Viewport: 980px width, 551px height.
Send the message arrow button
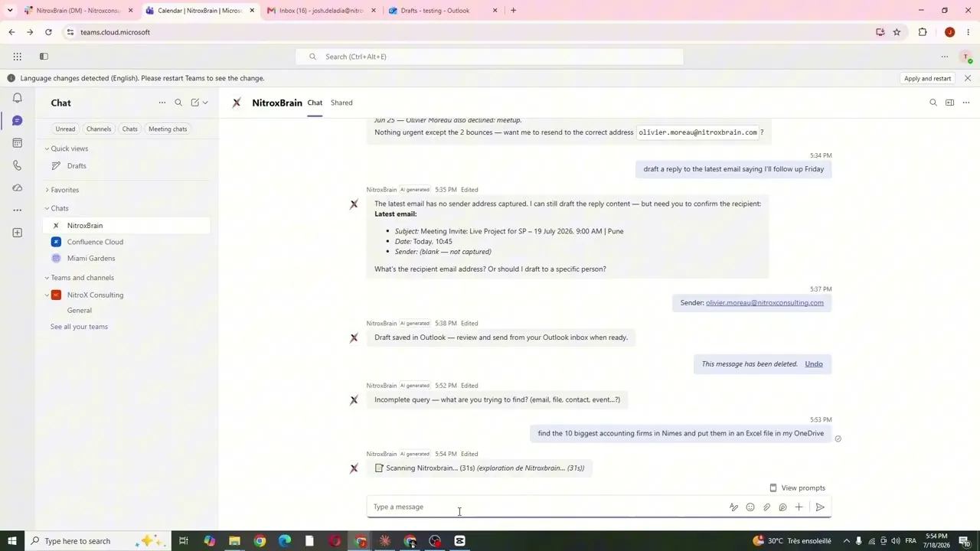(820, 507)
